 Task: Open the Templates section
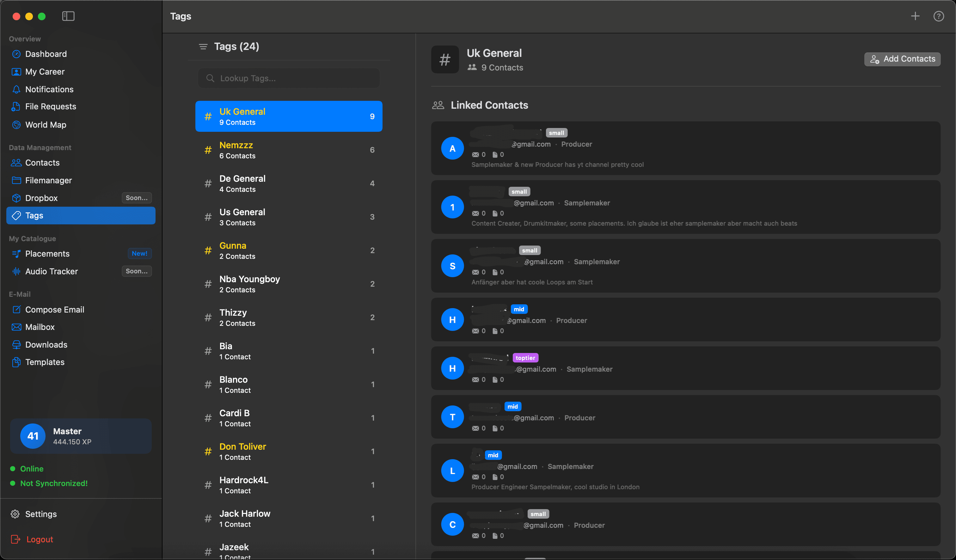(45, 362)
